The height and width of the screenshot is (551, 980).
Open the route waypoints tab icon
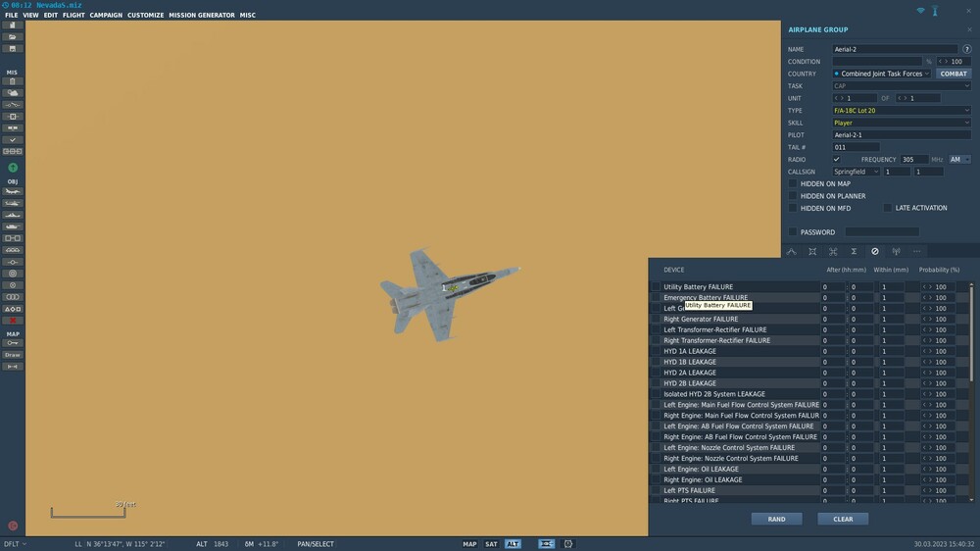click(791, 251)
